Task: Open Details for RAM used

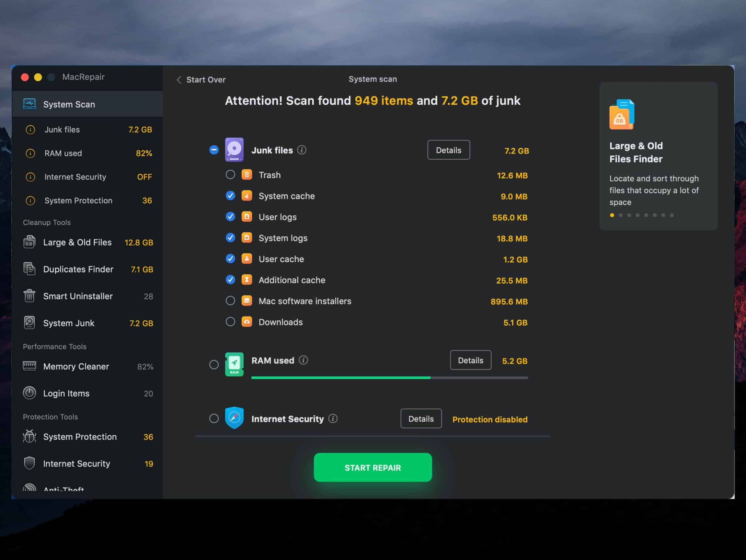Action: click(x=470, y=360)
